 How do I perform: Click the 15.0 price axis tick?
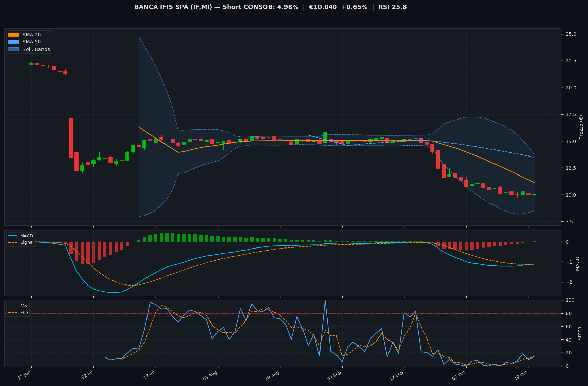[571, 141]
